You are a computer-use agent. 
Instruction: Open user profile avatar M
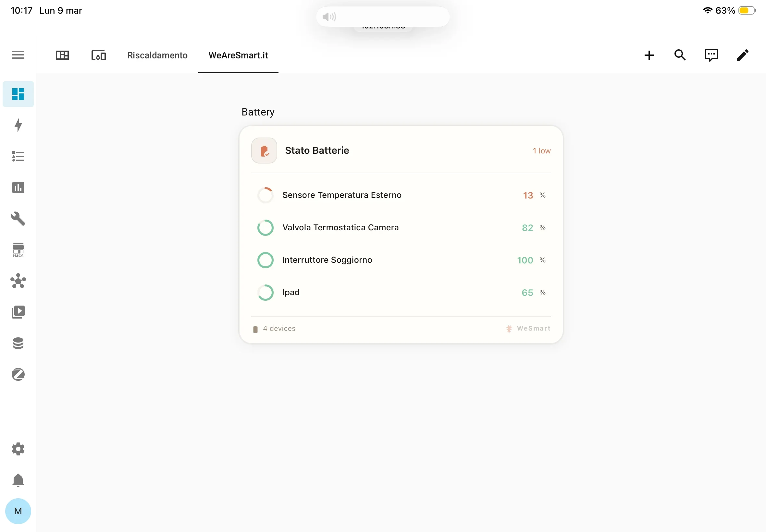pyautogui.click(x=18, y=511)
